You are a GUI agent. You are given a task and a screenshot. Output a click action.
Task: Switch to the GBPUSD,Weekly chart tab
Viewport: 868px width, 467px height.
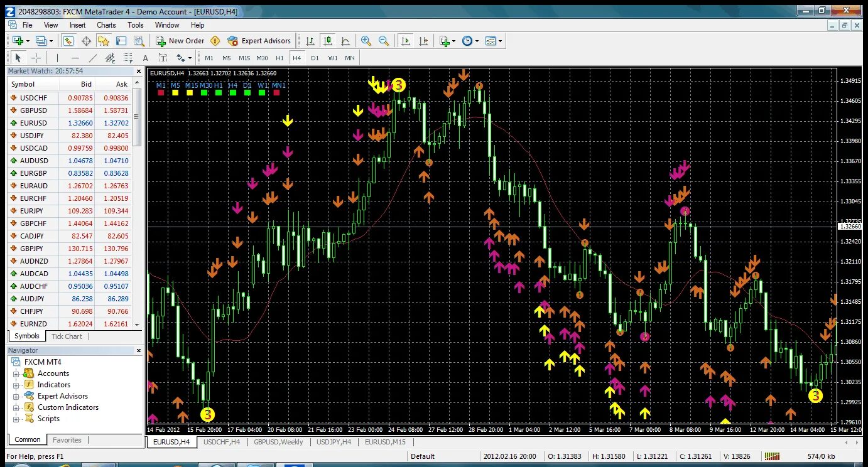pos(278,442)
